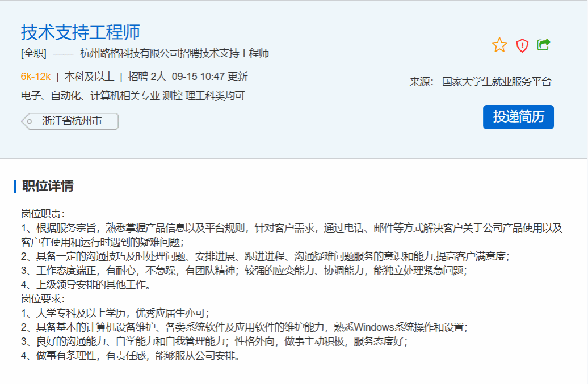Open the 技术支持工程师 job title link
This screenshot has height=384, width=588.
[x=80, y=32]
